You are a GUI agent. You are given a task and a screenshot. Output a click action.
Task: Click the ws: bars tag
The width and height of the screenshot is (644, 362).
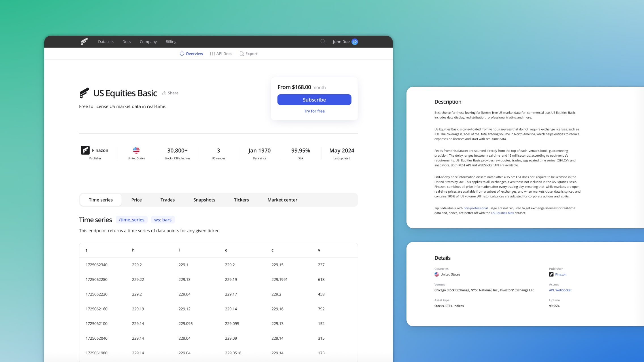(x=163, y=220)
